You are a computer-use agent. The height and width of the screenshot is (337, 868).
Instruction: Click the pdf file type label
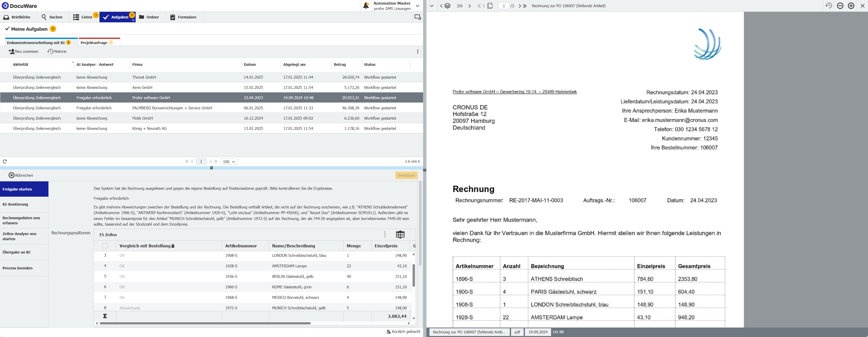coord(517,332)
